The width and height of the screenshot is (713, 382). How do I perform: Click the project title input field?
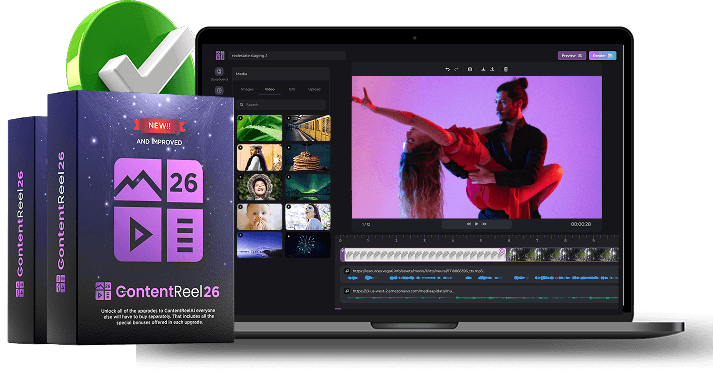coord(287,55)
